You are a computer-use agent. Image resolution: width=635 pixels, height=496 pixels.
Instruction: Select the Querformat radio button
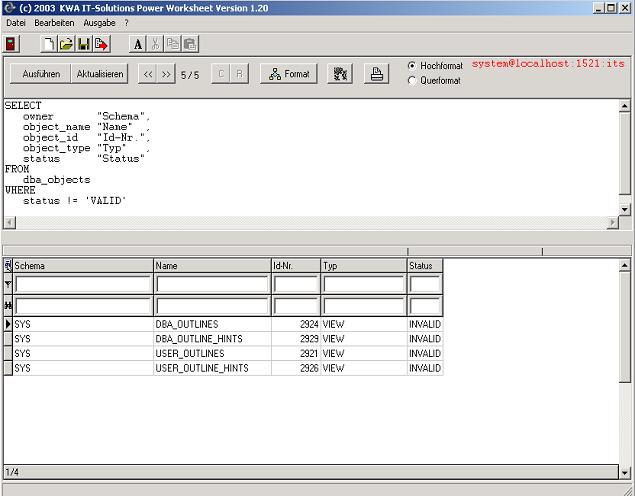(x=412, y=81)
